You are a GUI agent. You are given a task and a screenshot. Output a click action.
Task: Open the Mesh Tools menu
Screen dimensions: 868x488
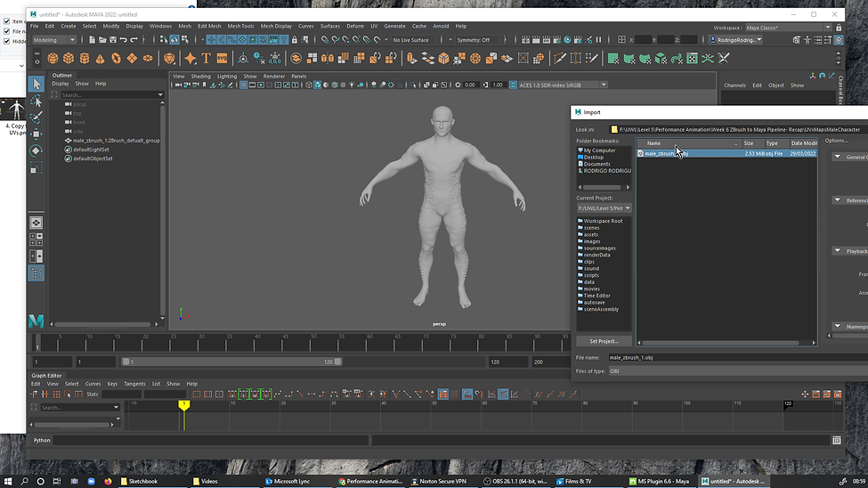tap(240, 26)
